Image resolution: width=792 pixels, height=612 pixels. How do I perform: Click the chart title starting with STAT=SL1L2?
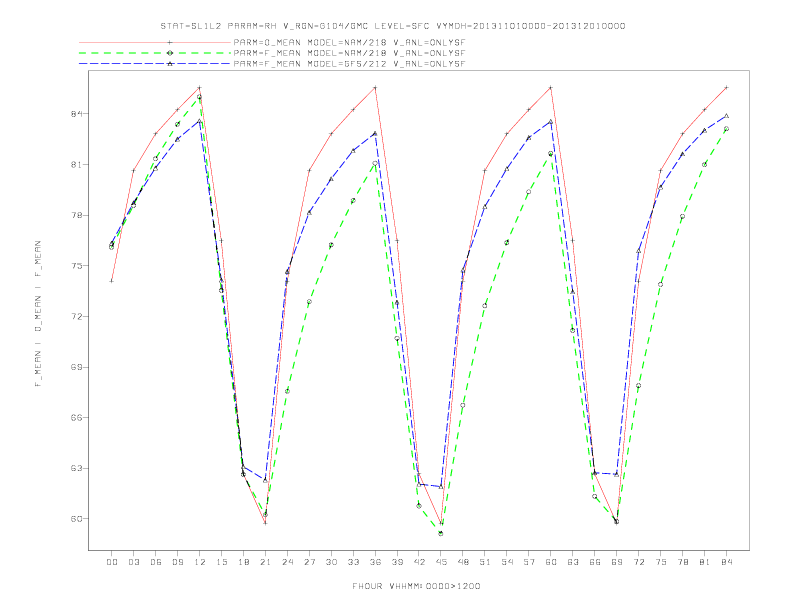coord(392,26)
